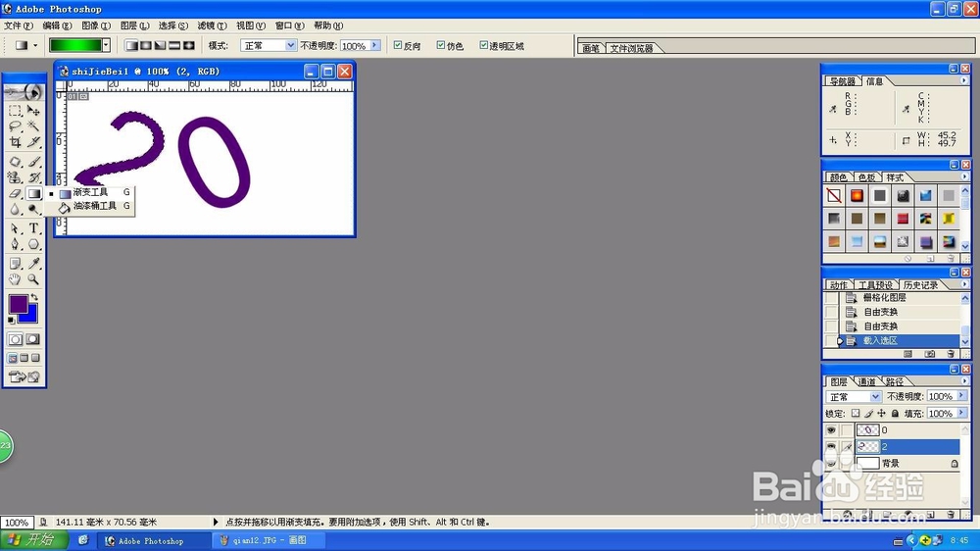
Task: Open the 滤镜(T) menu
Action: coord(212,25)
